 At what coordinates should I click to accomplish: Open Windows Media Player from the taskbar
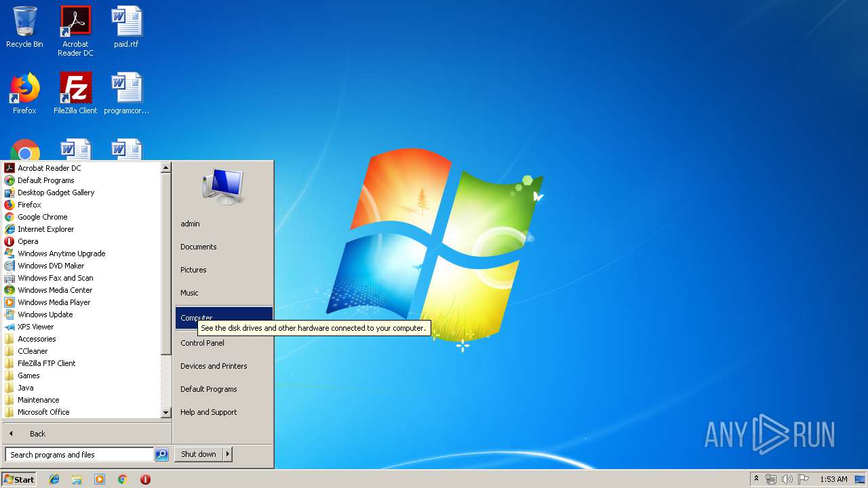pyautogui.click(x=100, y=479)
